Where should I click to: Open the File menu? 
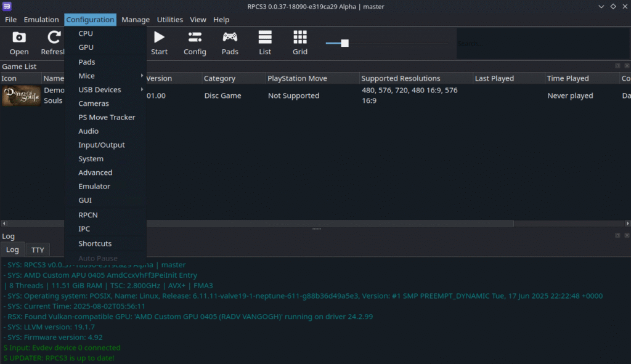pos(10,19)
